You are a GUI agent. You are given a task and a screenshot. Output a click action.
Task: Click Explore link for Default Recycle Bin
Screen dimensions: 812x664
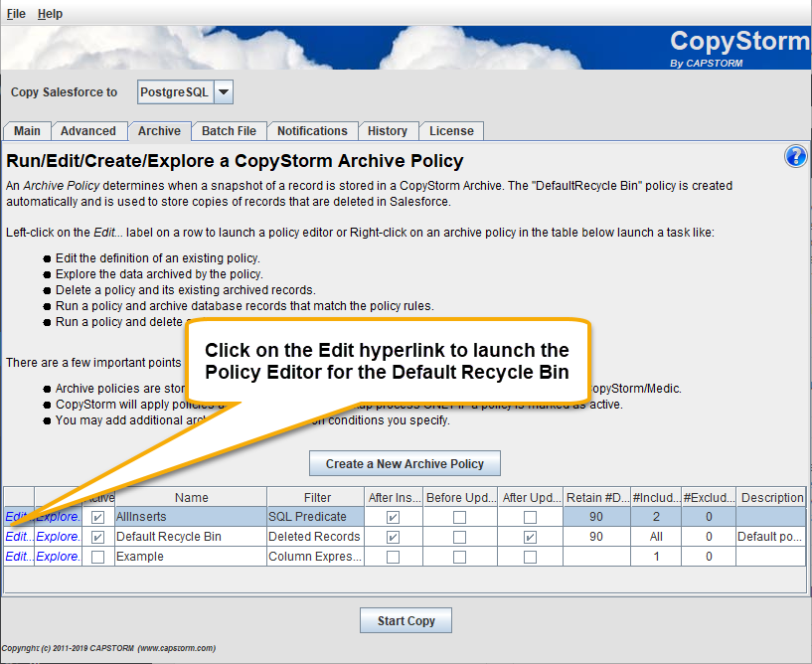coord(59,537)
